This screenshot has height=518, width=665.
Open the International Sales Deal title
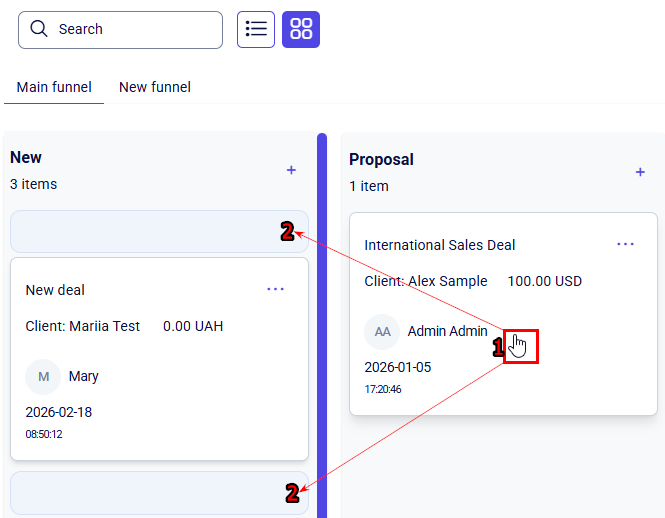click(439, 245)
